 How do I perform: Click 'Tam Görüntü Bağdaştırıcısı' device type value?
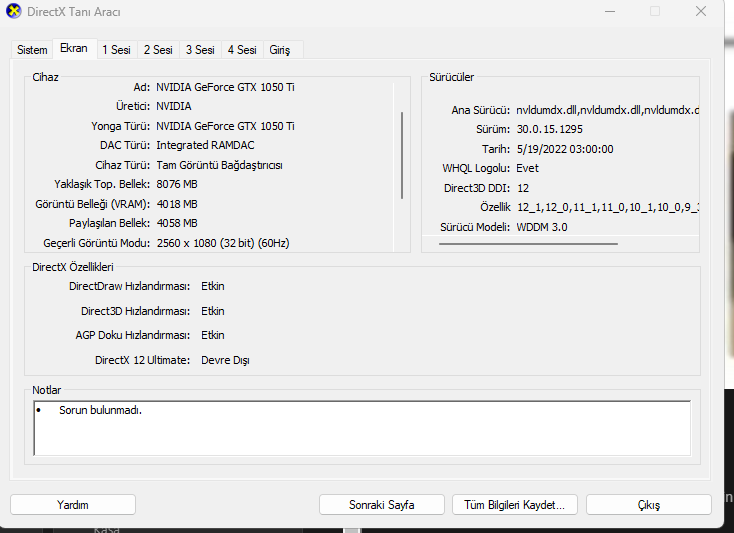220,165
